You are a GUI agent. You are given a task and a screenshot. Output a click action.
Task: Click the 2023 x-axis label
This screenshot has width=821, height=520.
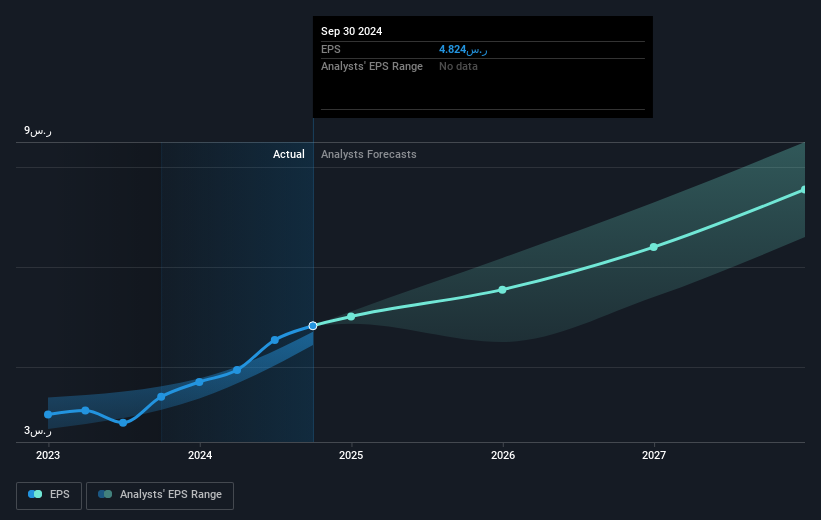(48, 455)
